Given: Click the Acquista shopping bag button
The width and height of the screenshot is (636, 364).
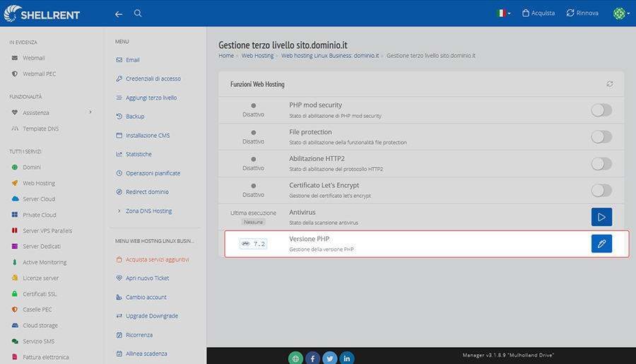Looking at the screenshot, I should [538, 13].
